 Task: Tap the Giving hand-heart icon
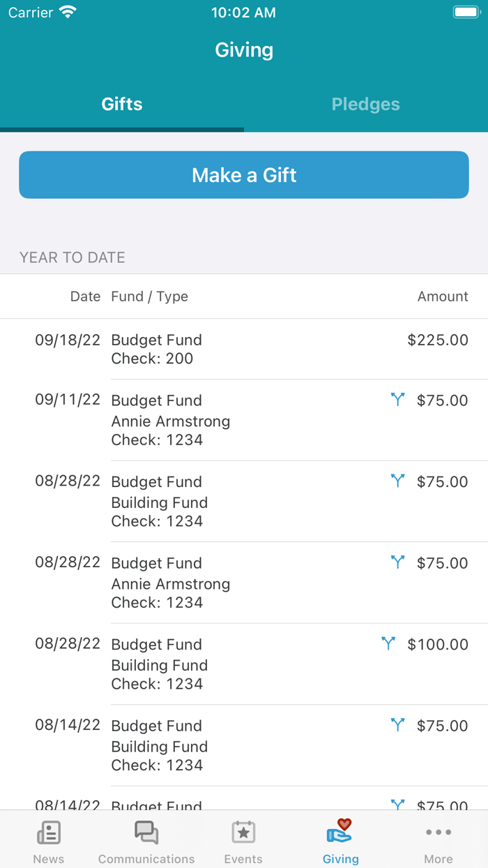coord(340,832)
